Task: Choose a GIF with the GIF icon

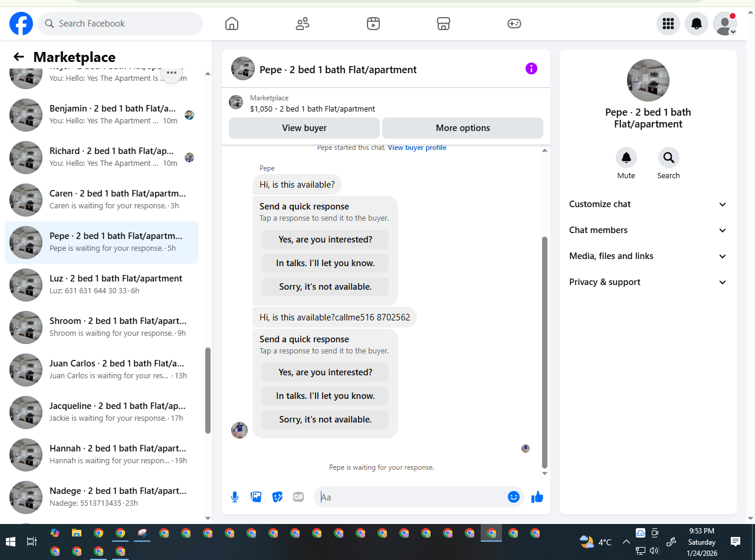Action: tap(298, 497)
